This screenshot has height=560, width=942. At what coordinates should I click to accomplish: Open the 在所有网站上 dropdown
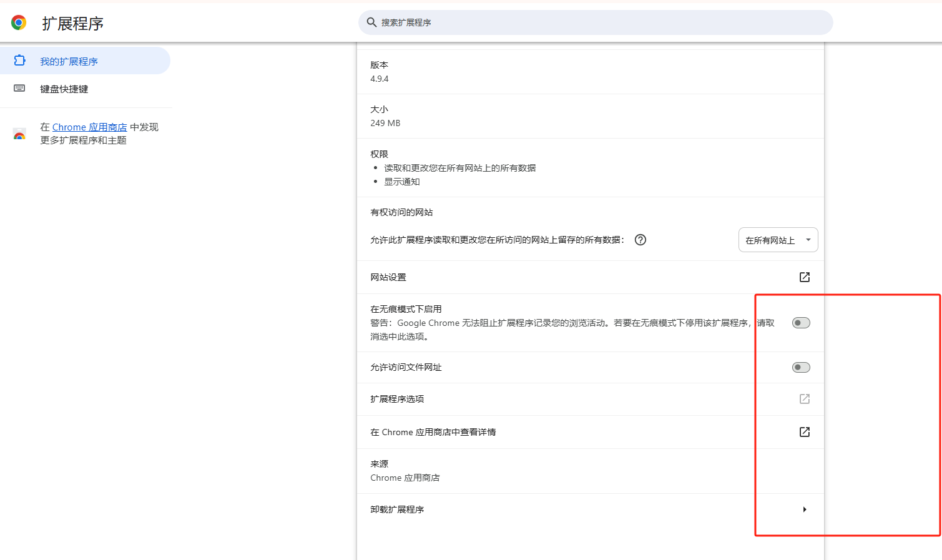click(x=778, y=240)
